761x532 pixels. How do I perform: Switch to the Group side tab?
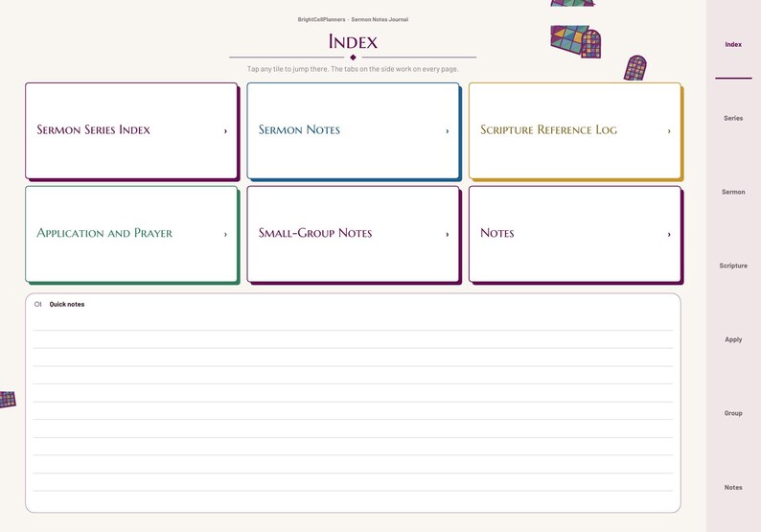(x=733, y=413)
